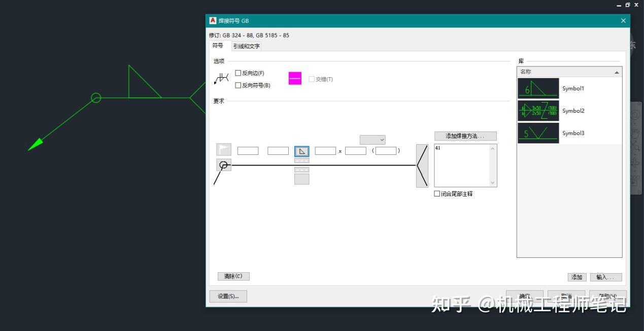Image resolution: width=644 pixels, height=331 pixels.
Task: Check the 反向符号(B) checkbox
Action: point(238,85)
